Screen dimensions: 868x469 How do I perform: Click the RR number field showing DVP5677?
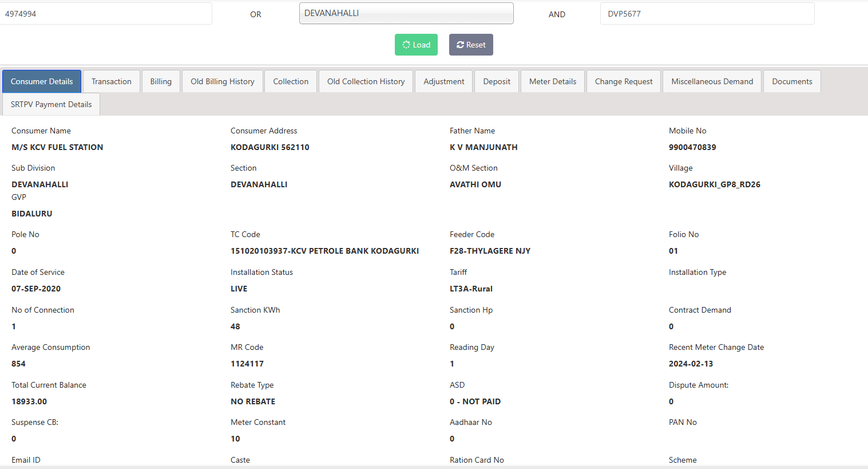pyautogui.click(x=707, y=14)
